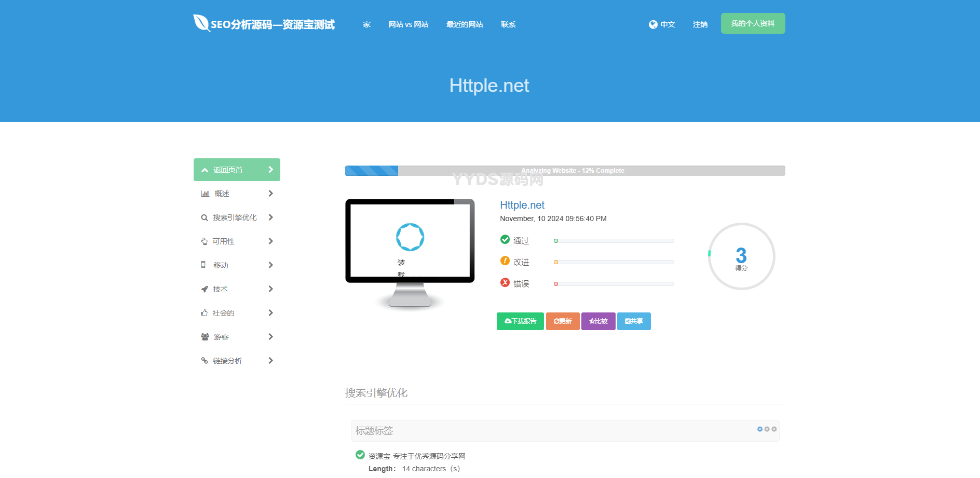
Task: Open the 家 home menu item
Action: click(x=367, y=24)
